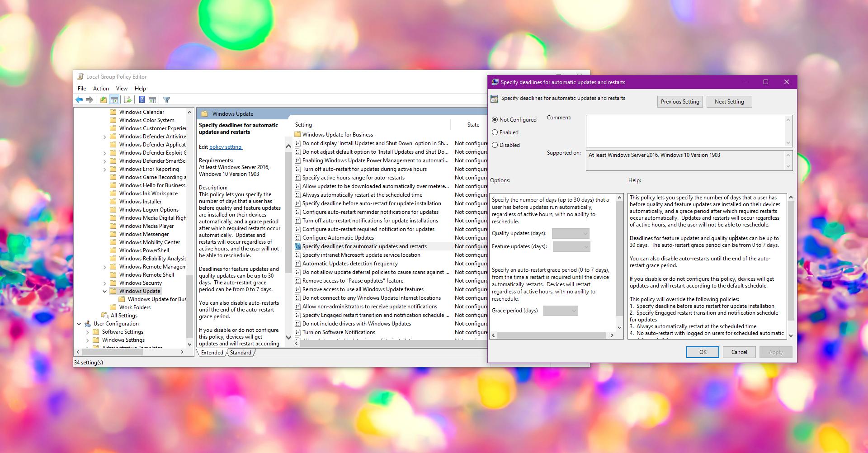Open the Help menu
Viewport: 868px width, 453px height.
[140, 89]
